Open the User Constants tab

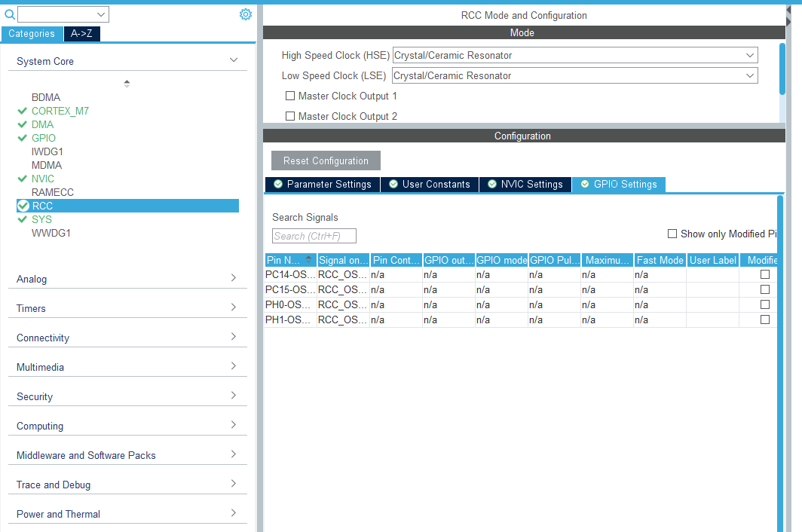(430, 184)
